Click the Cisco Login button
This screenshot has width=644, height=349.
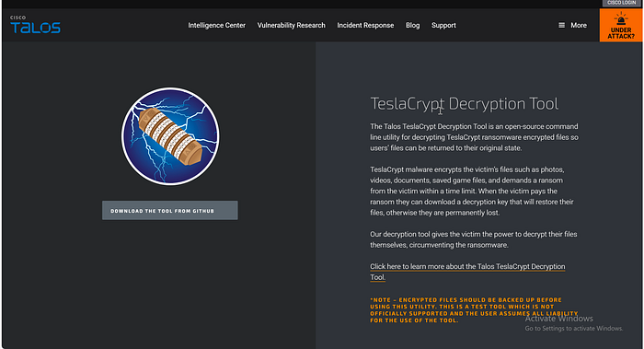[621, 3]
